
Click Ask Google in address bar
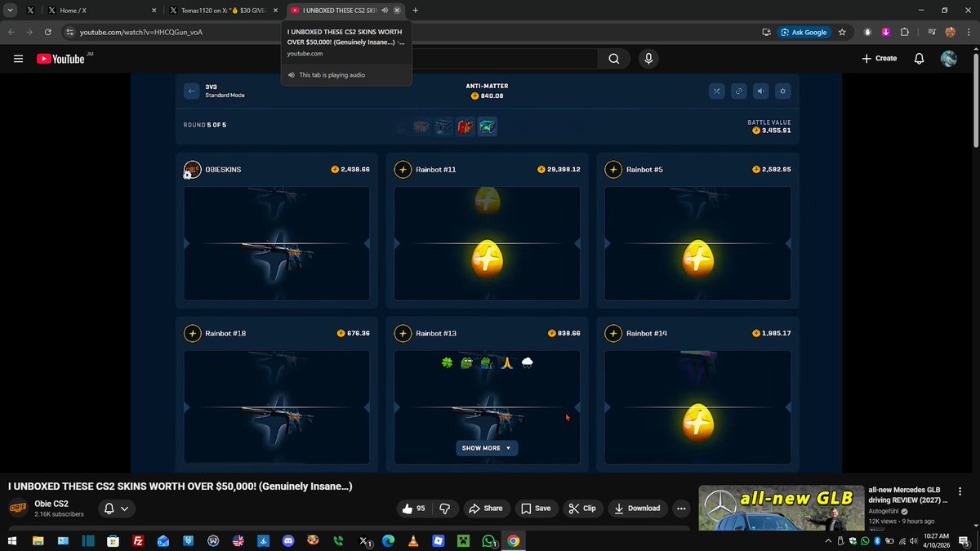[x=804, y=33]
